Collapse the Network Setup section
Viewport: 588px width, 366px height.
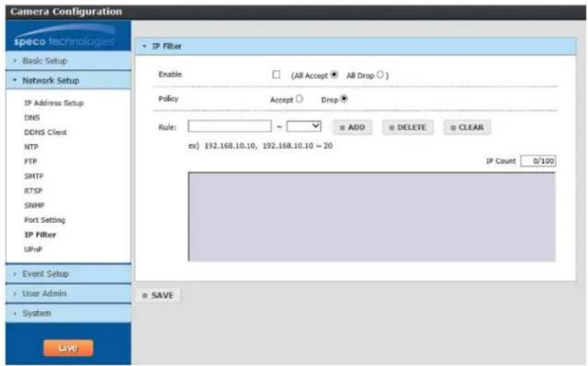click(68, 80)
